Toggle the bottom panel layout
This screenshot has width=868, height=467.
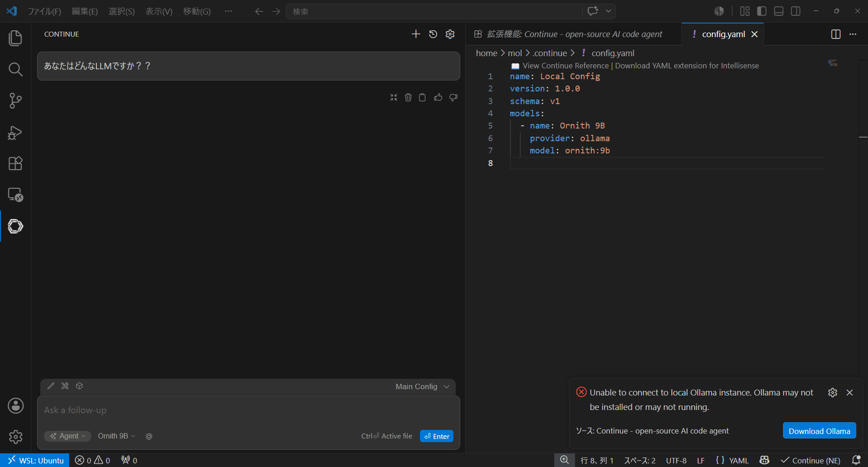point(778,11)
